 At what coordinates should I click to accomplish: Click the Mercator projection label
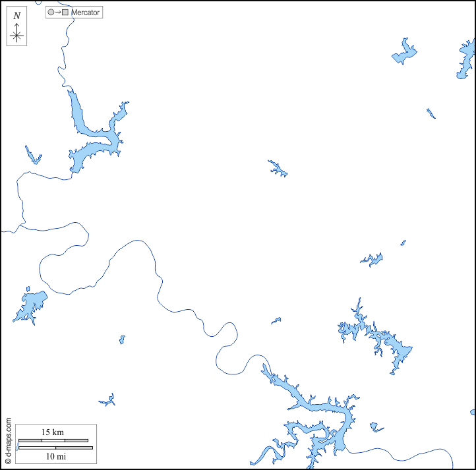pyautogui.click(x=85, y=13)
